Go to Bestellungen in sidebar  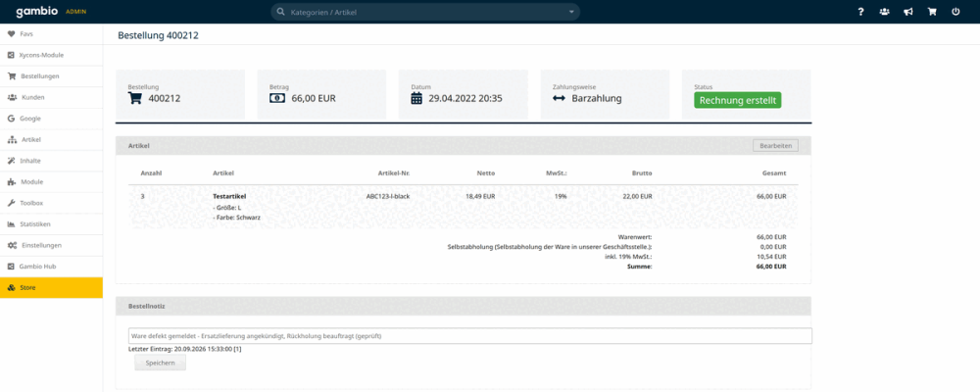click(51, 76)
